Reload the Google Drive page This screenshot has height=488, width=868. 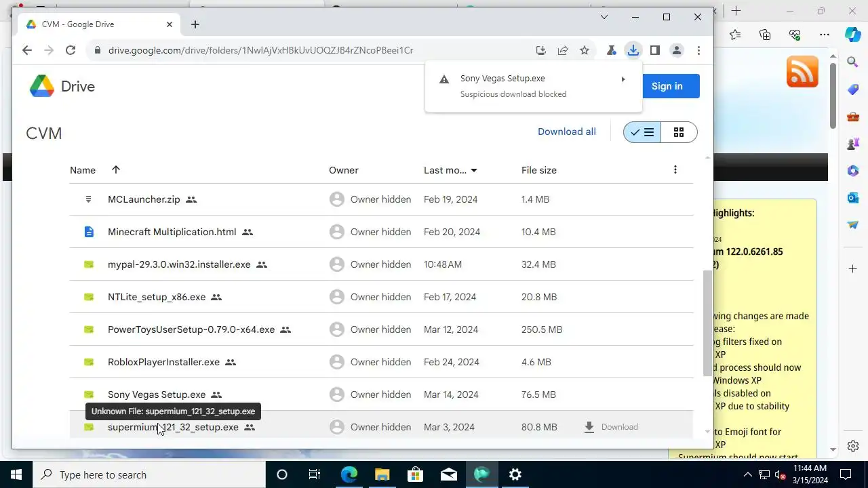[x=70, y=50]
